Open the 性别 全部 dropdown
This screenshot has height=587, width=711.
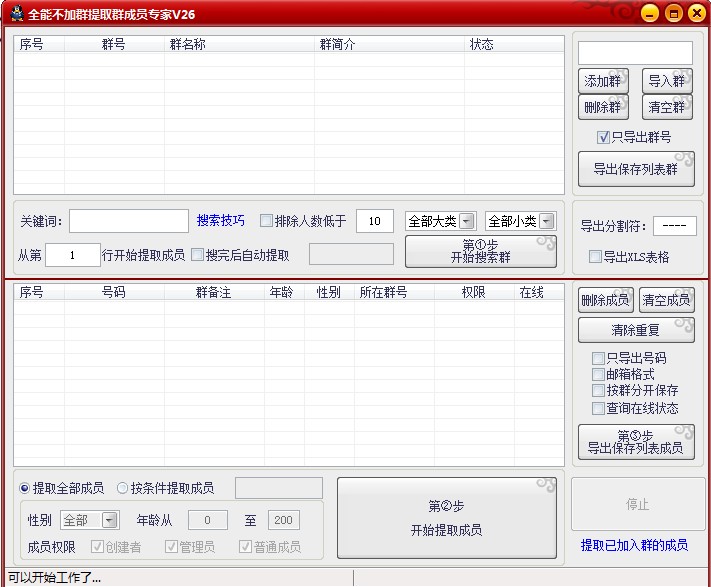[x=89, y=520]
